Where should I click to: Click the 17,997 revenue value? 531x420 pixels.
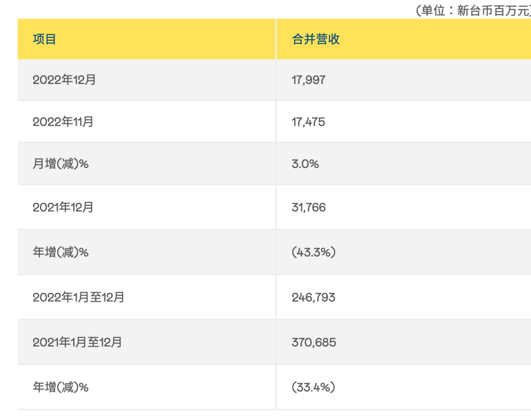308,80
